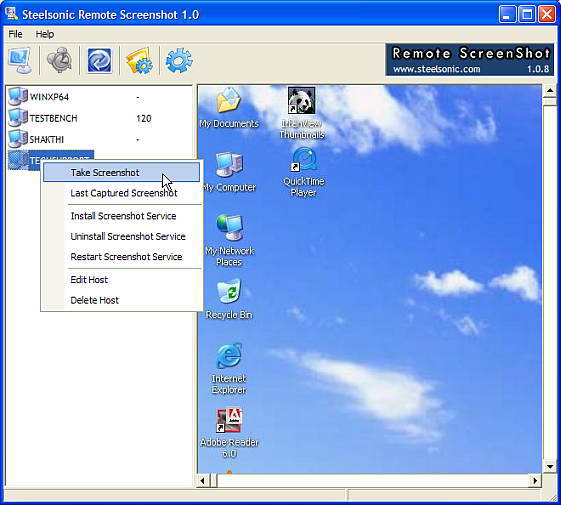
Task: Open settings with the blue gear icon
Action: 179,60
